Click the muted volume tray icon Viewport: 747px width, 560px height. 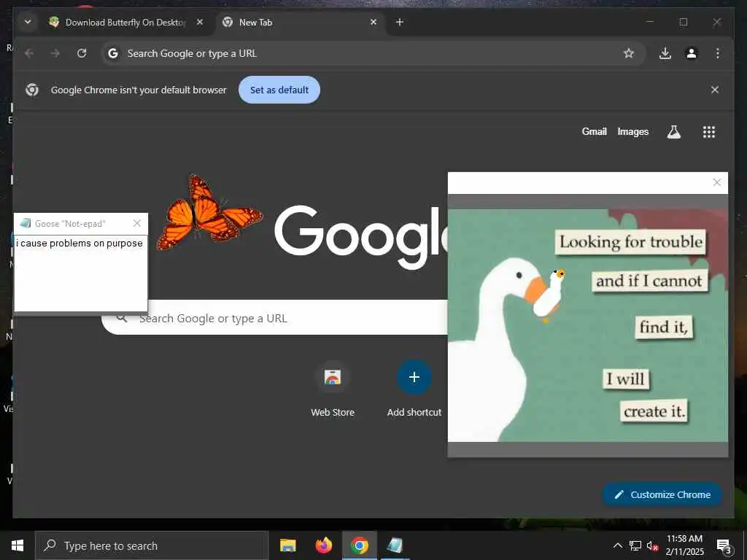click(652, 545)
